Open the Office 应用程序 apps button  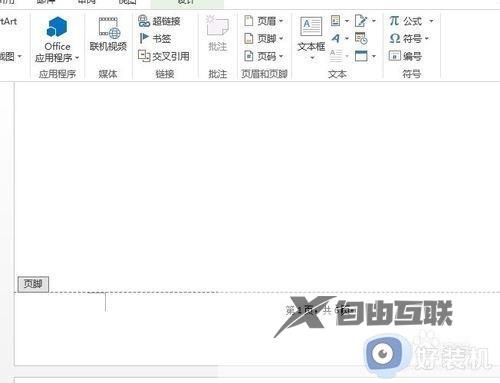57,39
